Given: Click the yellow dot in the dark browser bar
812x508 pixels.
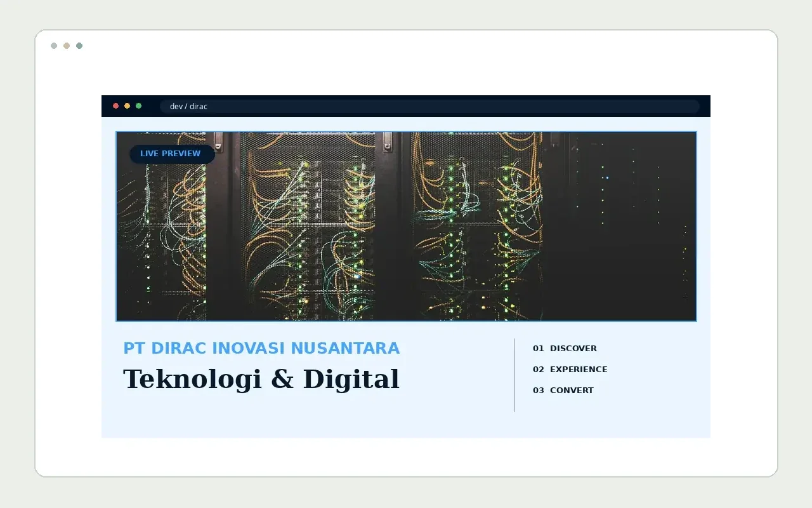Looking at the screenshot, I should point(127,106).
